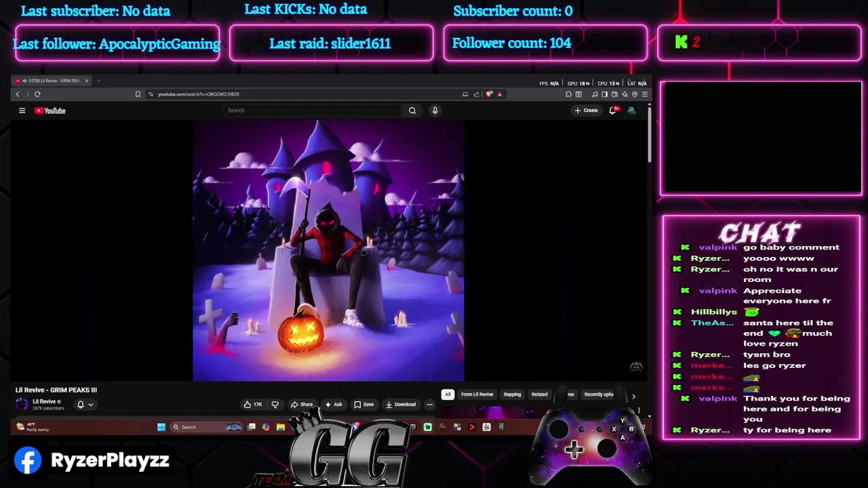Screen dimensions: 868x488
Task: Open Lil Revive channel avatar
Action: 22,405
